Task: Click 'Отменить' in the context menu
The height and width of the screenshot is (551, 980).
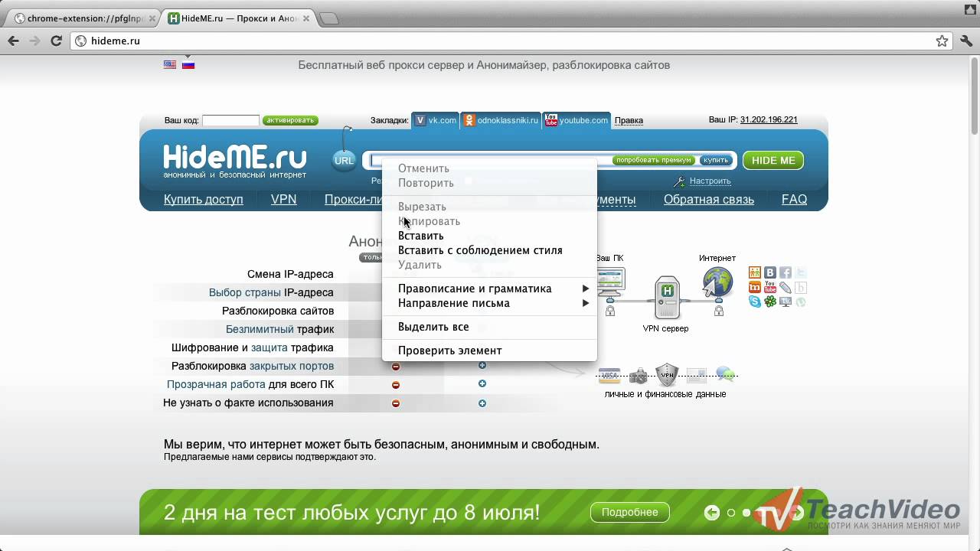Action: coord(489,168)
